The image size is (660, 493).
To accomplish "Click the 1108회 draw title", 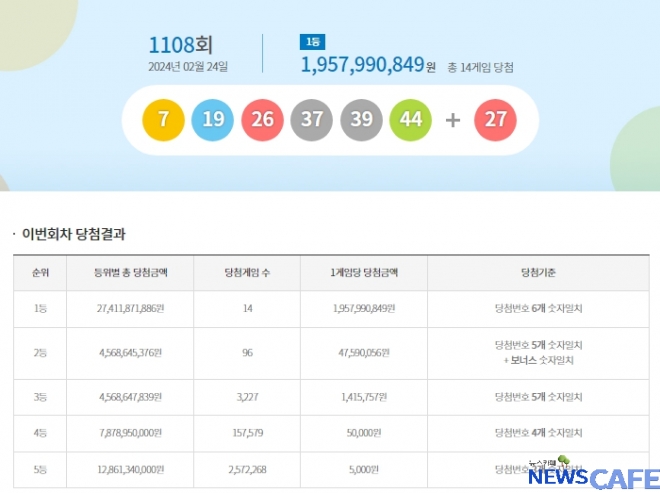I will (180, 45).
